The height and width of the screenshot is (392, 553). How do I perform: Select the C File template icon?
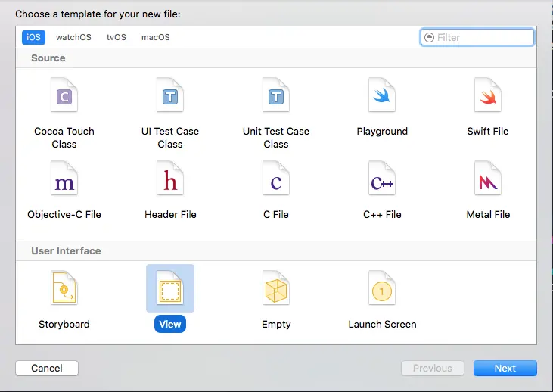[x=276, y=178]
